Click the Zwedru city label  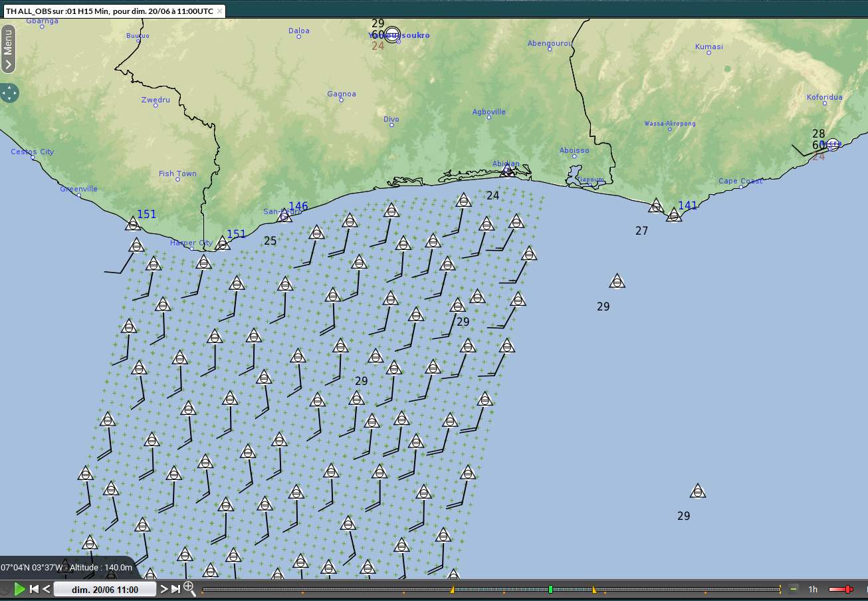coord(156,100)
